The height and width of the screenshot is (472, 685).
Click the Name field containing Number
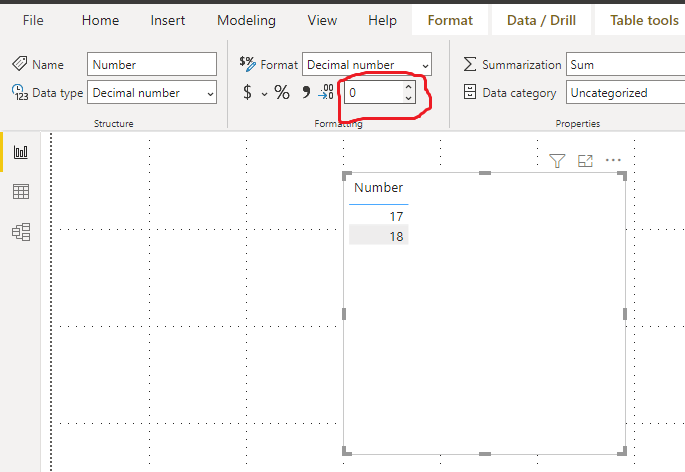click(x=152, y=64)
